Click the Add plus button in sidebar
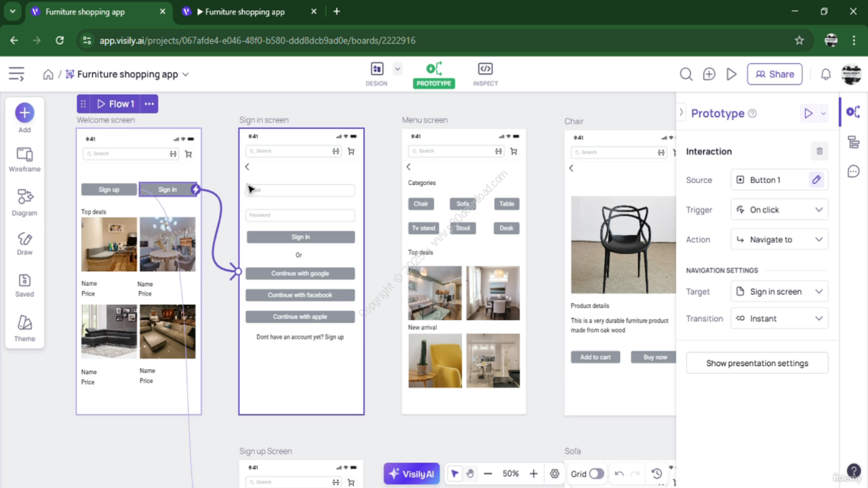The width and height of the screenshot is (868, 488). (24, 113)
